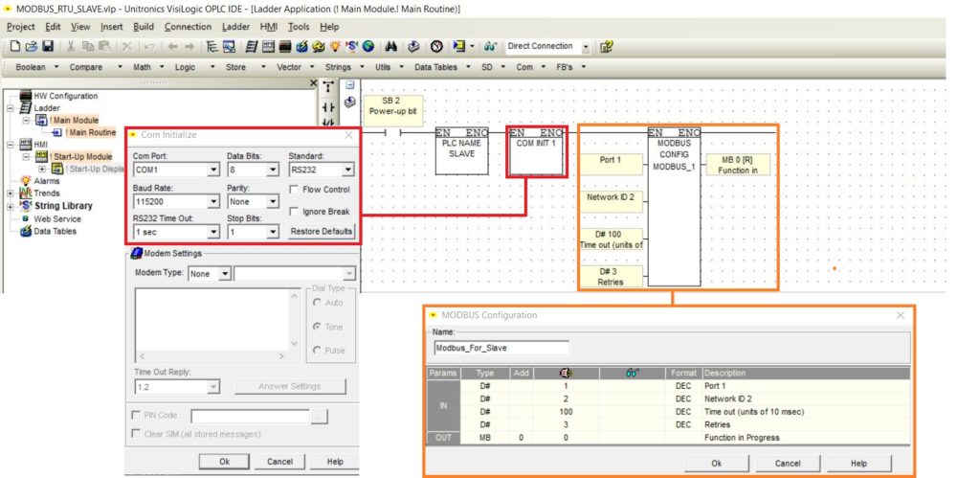This screenshot has width=980, height=478.
Task: Click the project tree view toolbar icon
Action: click(212, 46)
